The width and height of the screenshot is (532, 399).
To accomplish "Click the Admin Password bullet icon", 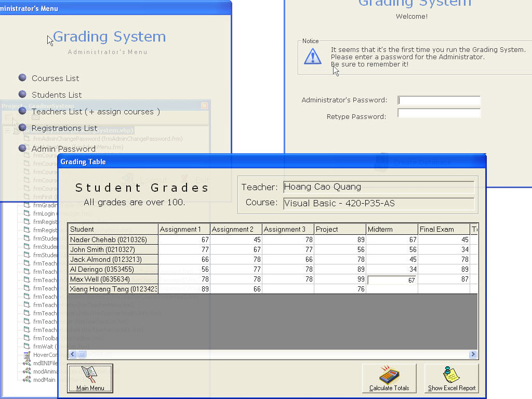I will point(22,148).
